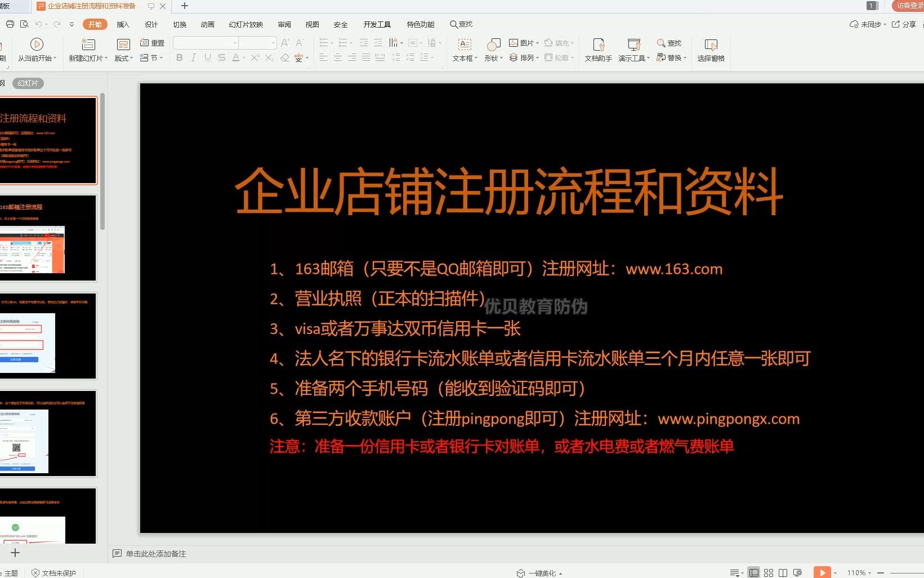Open the sync status (未同步) menu
Image resolution: width=924 pixels, height=578 pixels.
coord(868,24)
